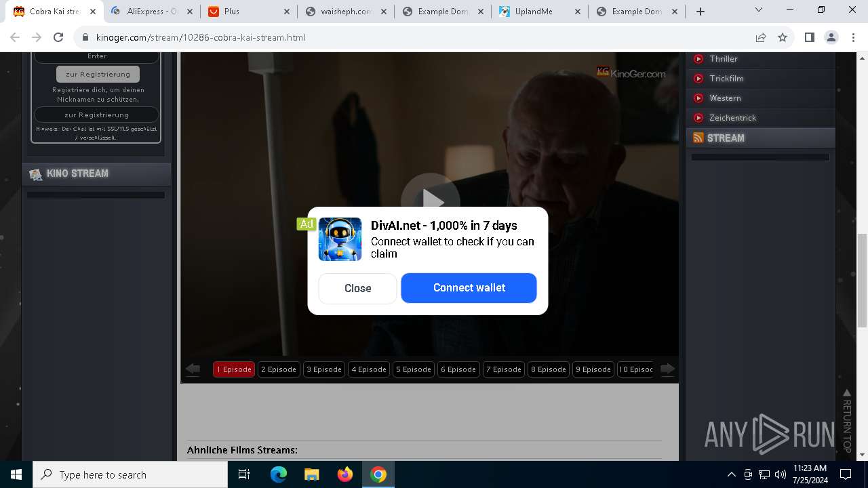Select 5 Episode
This screenshot has width=868, height=488.
point(414,369)
